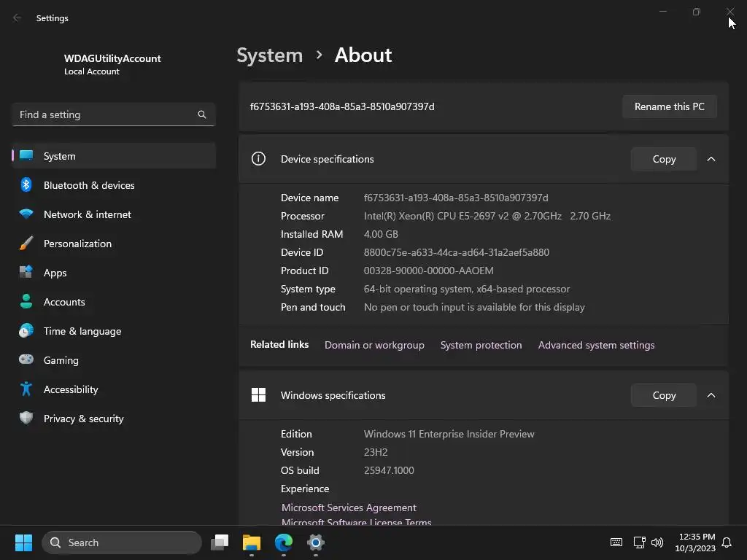
Task: Click the System monitor icon in sidebar
Action: click(26, 156)
